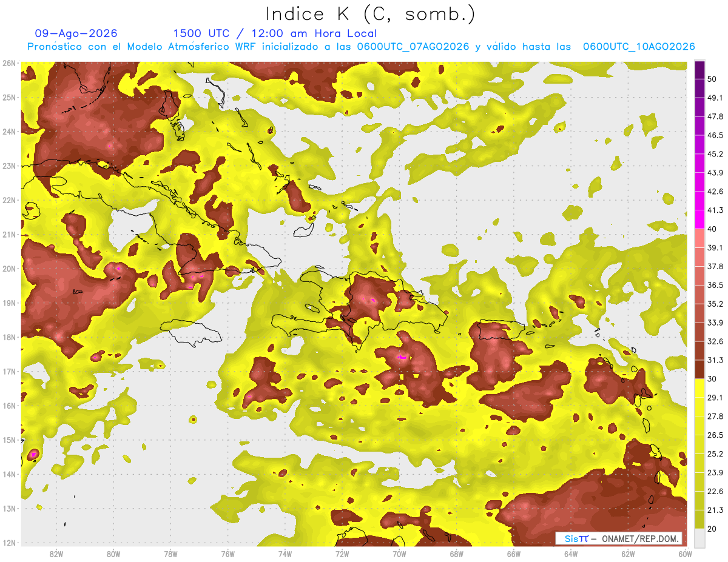This screenshot has width=728, height=562.
Task: Click the "42.6" colorbar value
Action: coord(715,192)
